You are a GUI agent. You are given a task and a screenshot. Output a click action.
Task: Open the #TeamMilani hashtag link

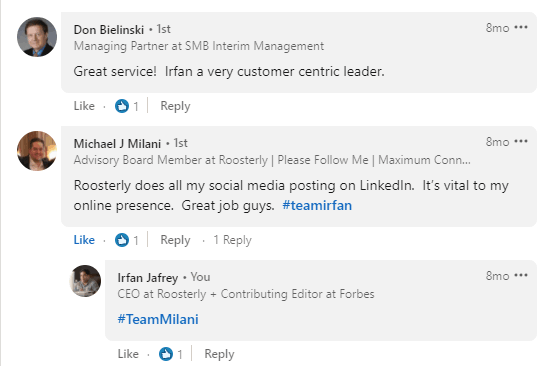[x=158, y=319]
